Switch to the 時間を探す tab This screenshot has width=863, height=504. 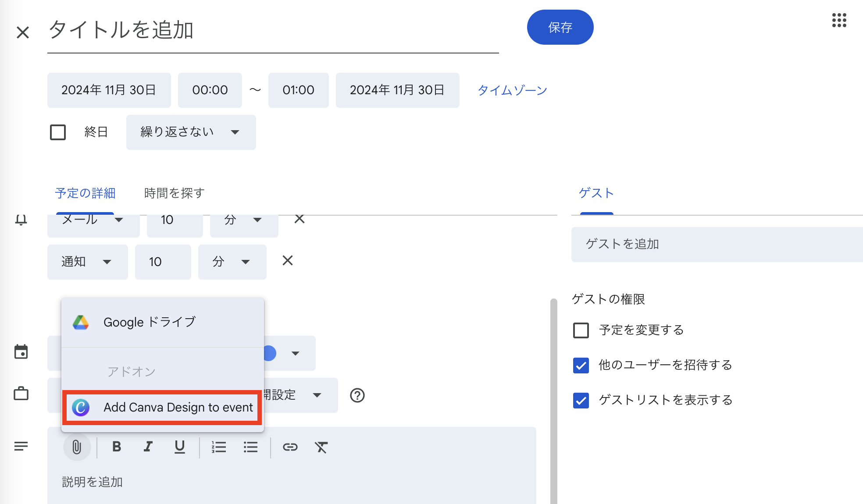point(174,193)
